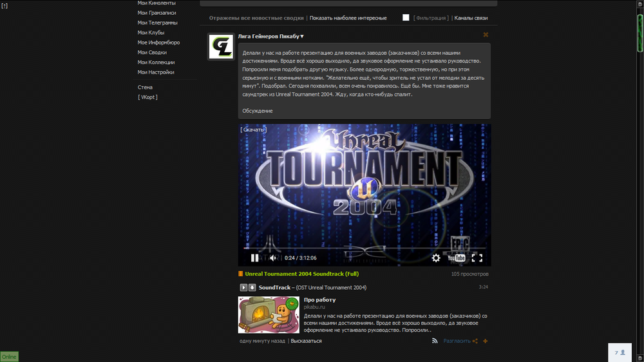Download the SoundTrack audio track

[252, 287]
